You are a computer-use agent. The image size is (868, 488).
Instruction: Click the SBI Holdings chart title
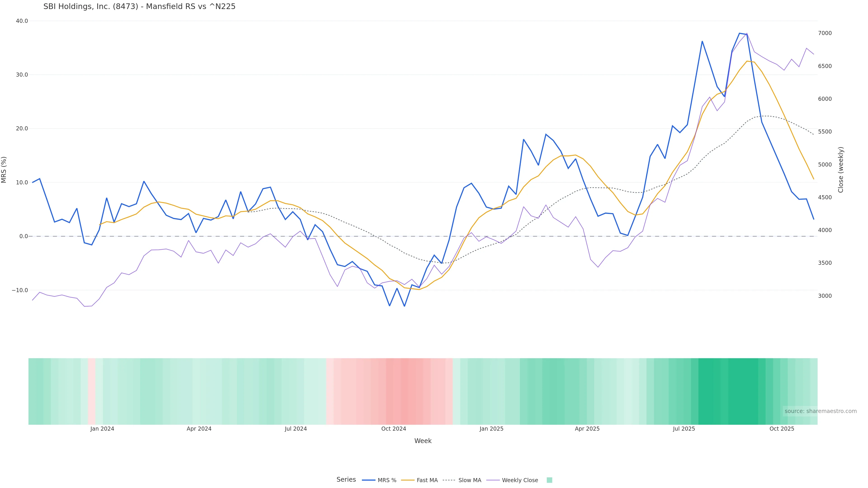[x=139, y=6]
